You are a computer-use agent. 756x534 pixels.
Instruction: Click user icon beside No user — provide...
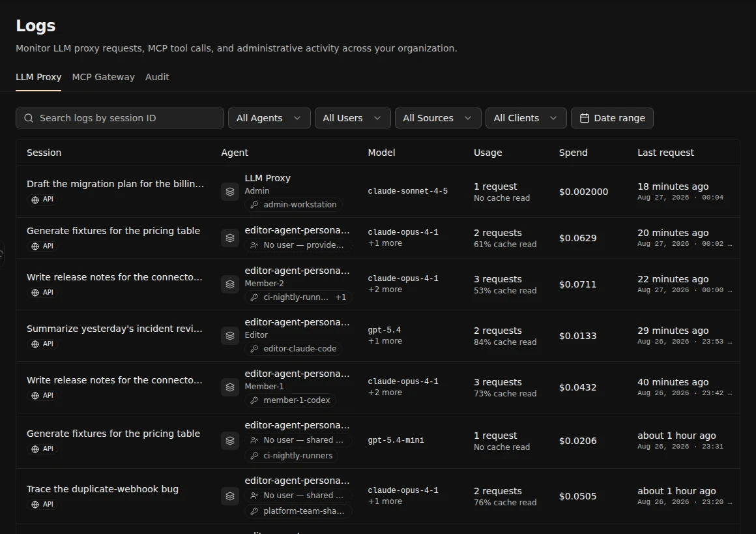pos(254,246)
